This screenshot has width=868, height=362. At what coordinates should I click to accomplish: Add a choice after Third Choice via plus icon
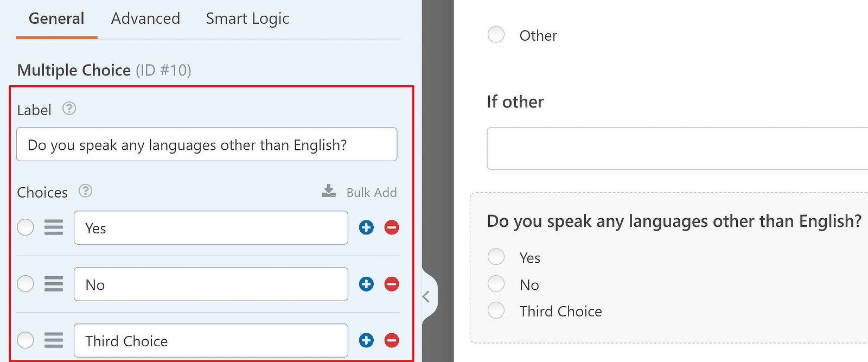pyautogui.click(x=366, y=340)
